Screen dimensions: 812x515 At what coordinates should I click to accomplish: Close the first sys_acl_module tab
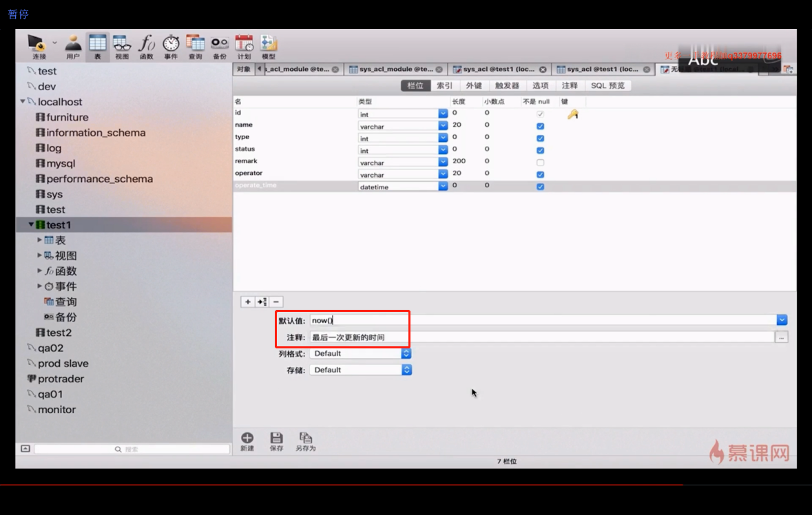tap(335, 70)
